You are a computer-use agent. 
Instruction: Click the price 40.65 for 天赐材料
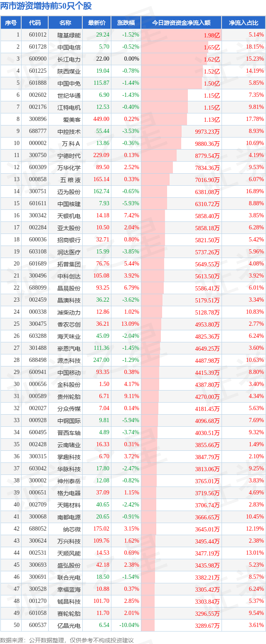pyautogui.click(x=103, y=505)
